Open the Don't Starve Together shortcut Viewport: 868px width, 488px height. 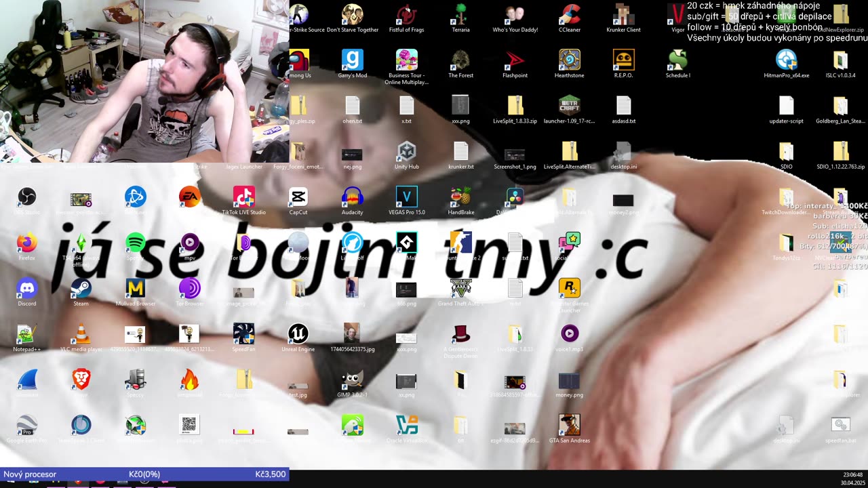coord(353,18)
